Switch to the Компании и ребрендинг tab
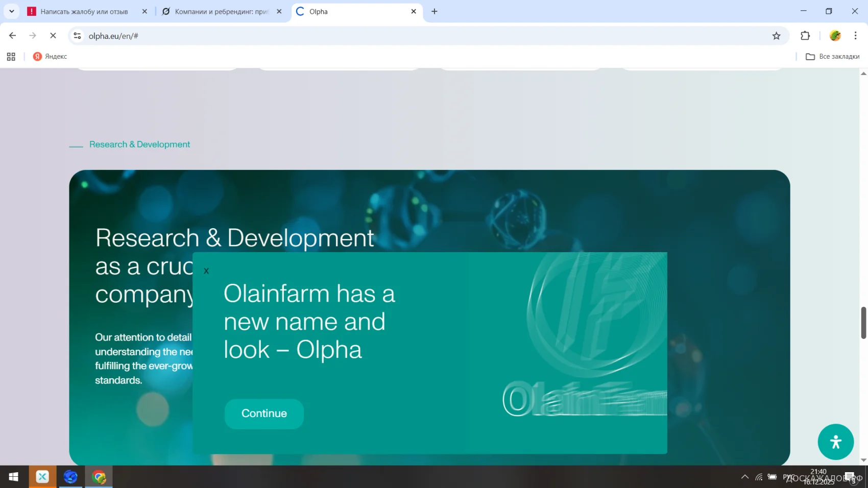 220,11
